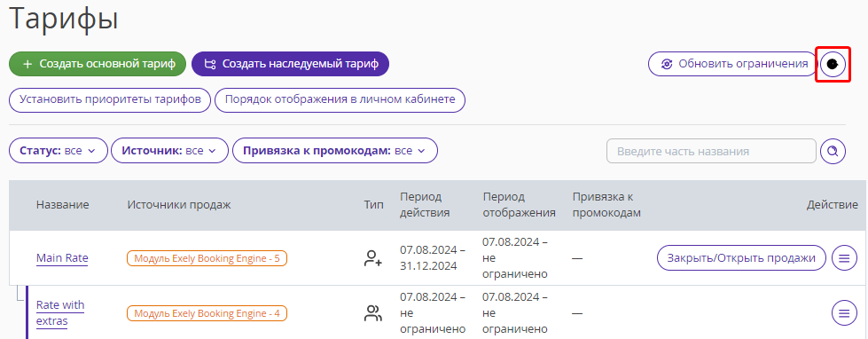Viewport: 868px width, 339px height.
Task: Open the Main Rate link
Action: click(x=62, y=258)
